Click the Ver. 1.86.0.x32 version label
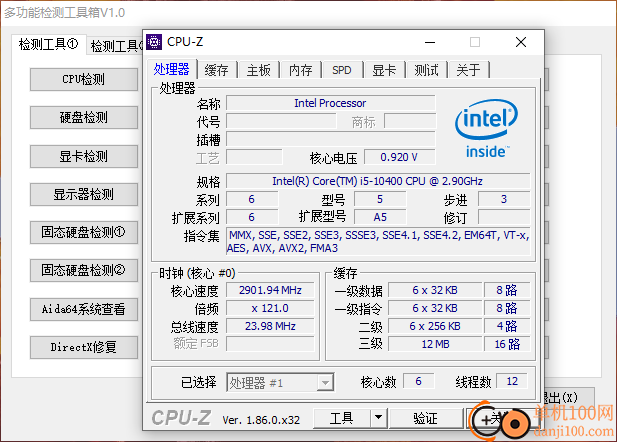 tap(261, 420)
